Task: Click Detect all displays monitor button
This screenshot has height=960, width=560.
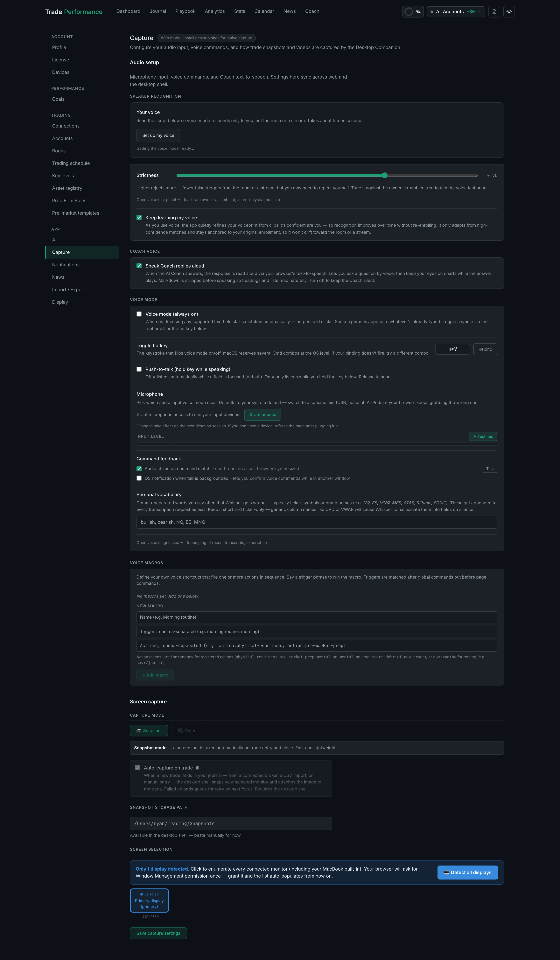Action: (x=467, y=872)
